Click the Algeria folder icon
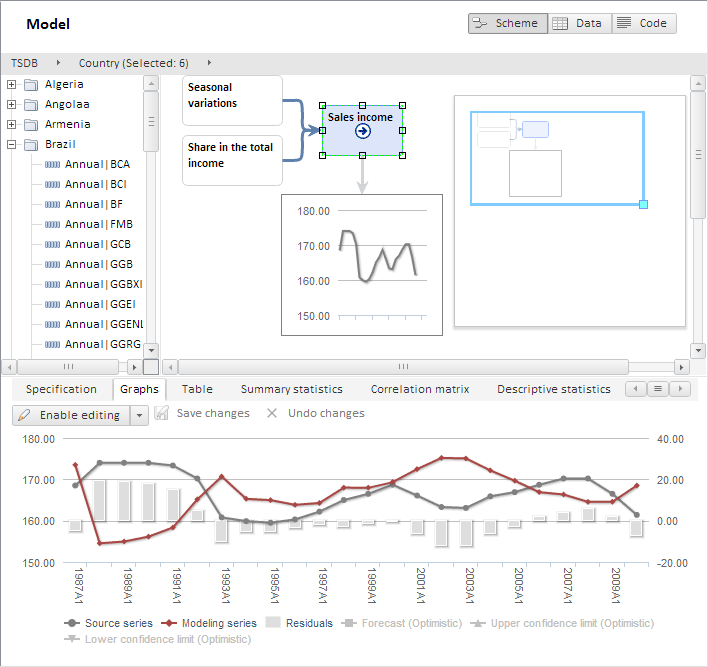The width and height of the screenshot is (708, 667). click(x=31, y=85)
